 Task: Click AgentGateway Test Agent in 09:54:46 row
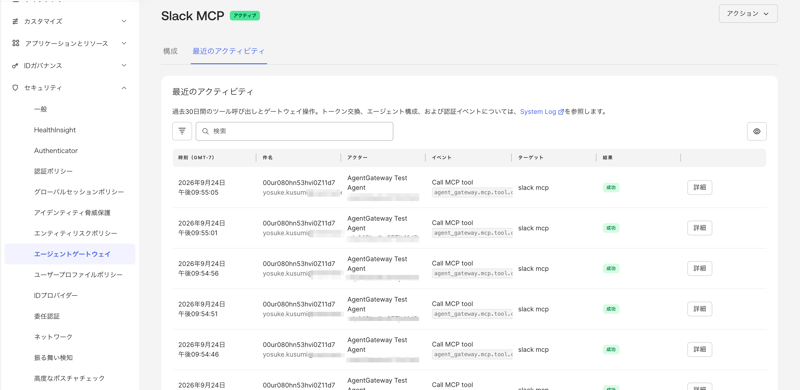tap(378, 345)
